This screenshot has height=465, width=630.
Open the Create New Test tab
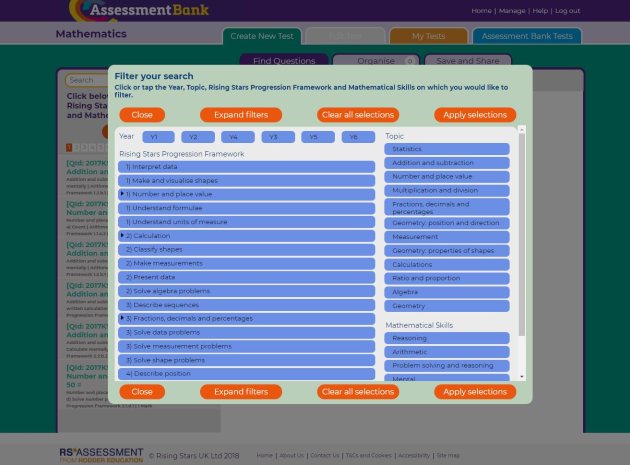pos(262,36)
